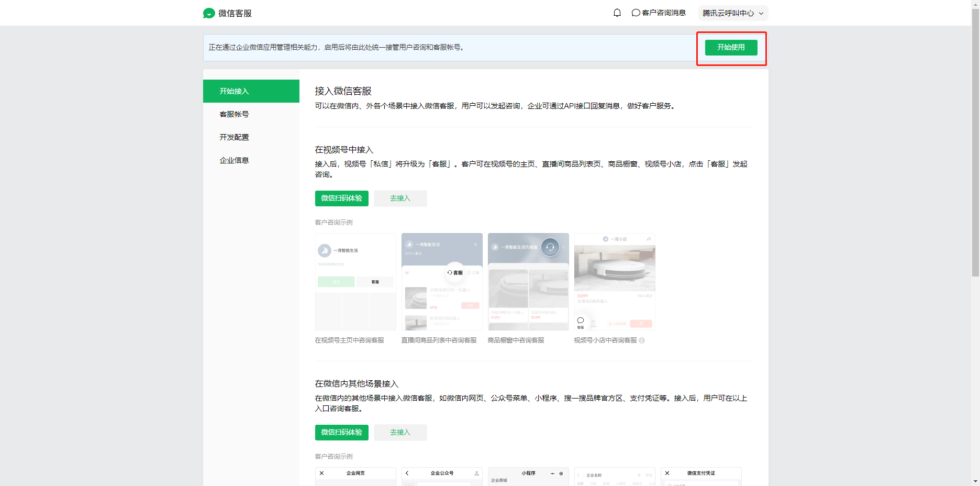The width and height of the screenshot is (980, 486).
Task: Click the page's vertical scrollbar thumb
Action: click(x=975, y=141)
